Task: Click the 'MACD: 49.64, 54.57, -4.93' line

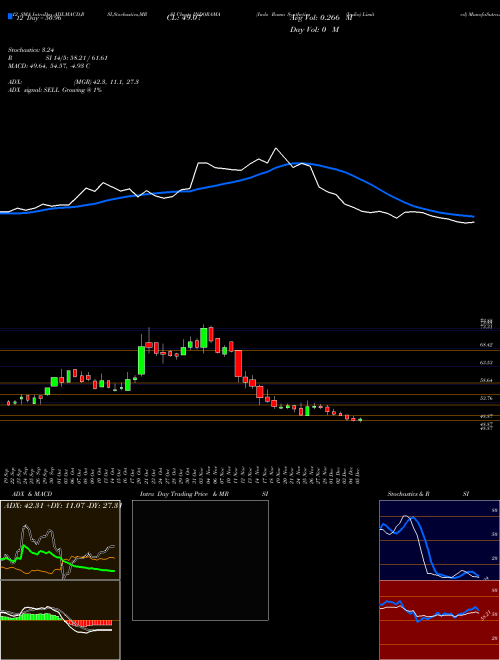Action: coord(47,66)
